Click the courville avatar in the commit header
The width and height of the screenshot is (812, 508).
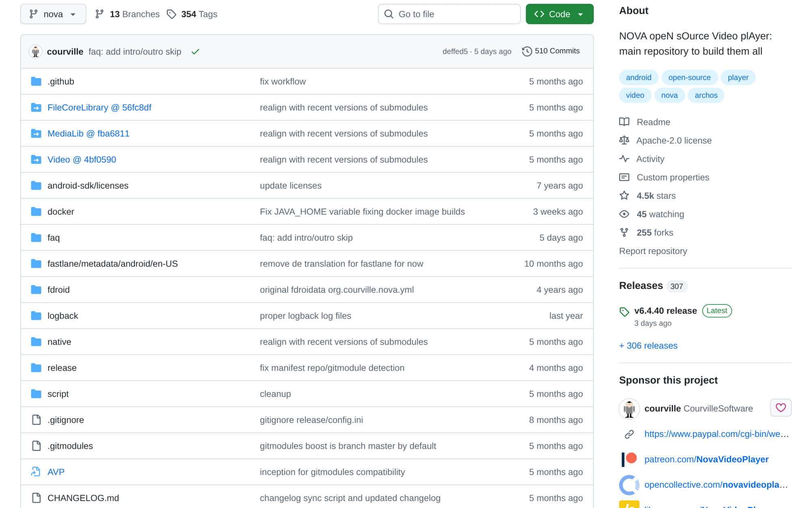coord(36,52)
